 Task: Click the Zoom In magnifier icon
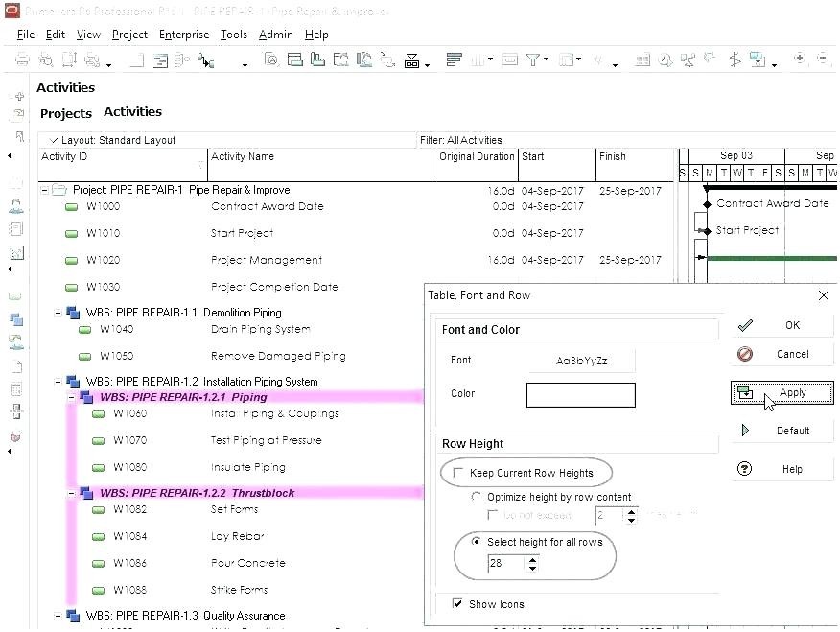[x=801, y=59]
